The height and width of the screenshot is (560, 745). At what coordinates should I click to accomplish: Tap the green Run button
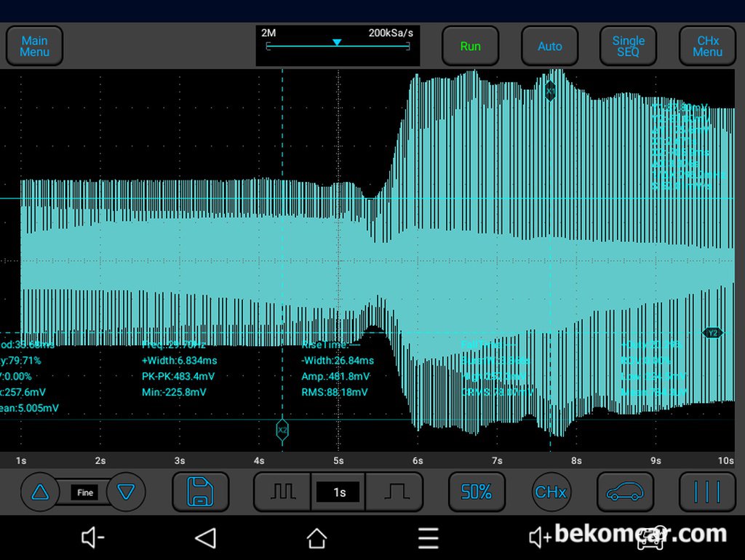click(471, 46)
